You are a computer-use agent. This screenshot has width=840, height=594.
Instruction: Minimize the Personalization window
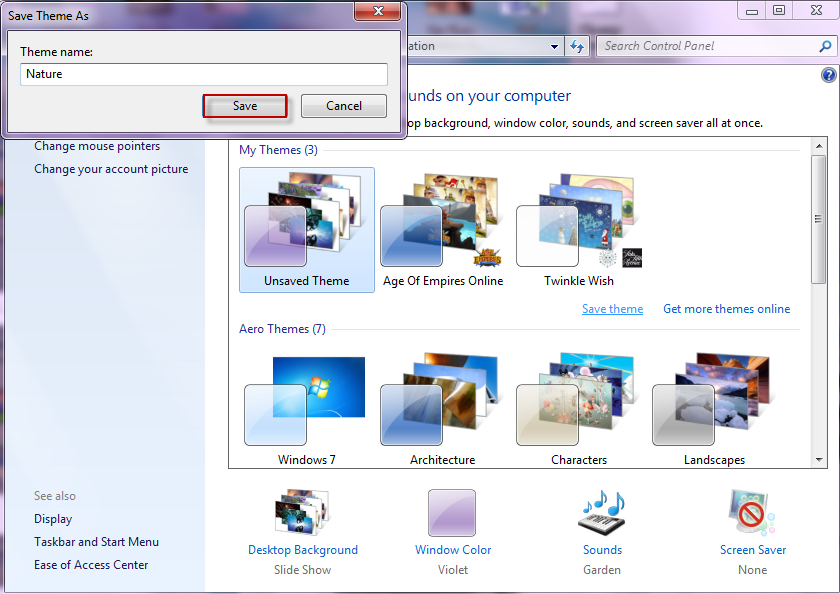tap(752, 11)
